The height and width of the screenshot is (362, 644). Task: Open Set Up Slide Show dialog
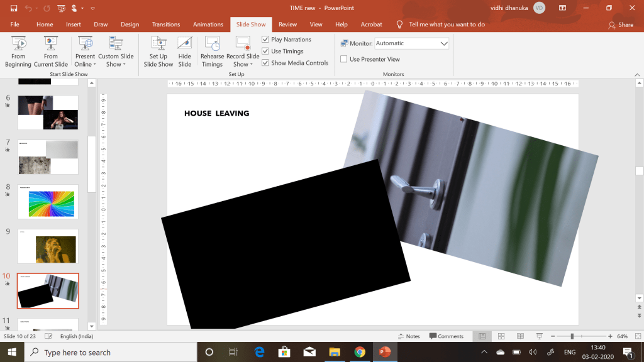[158, 52]
